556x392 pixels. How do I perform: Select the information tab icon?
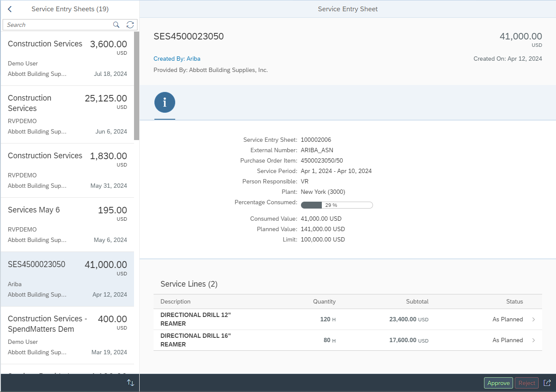coord(164,103)
